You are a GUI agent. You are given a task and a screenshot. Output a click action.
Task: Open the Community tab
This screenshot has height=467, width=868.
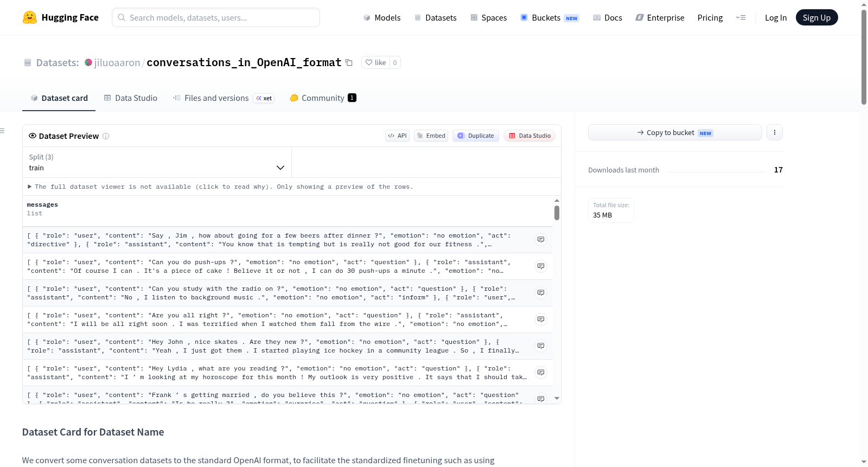(323, 98)
